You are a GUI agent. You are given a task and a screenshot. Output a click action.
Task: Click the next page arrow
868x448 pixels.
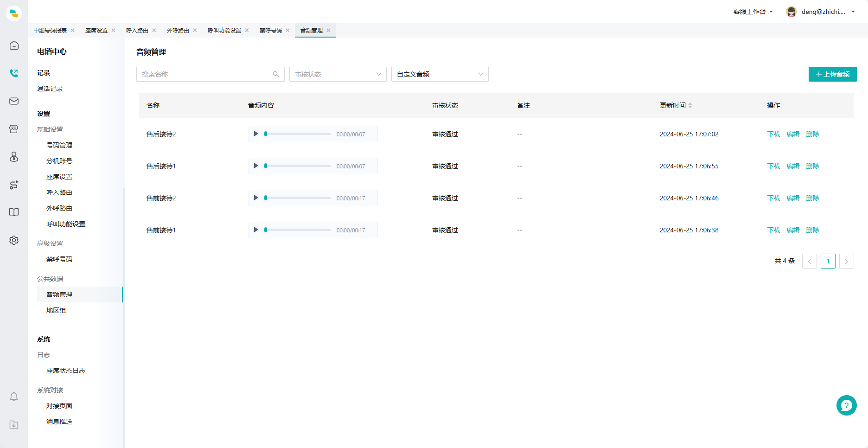(x=847, y=261)
